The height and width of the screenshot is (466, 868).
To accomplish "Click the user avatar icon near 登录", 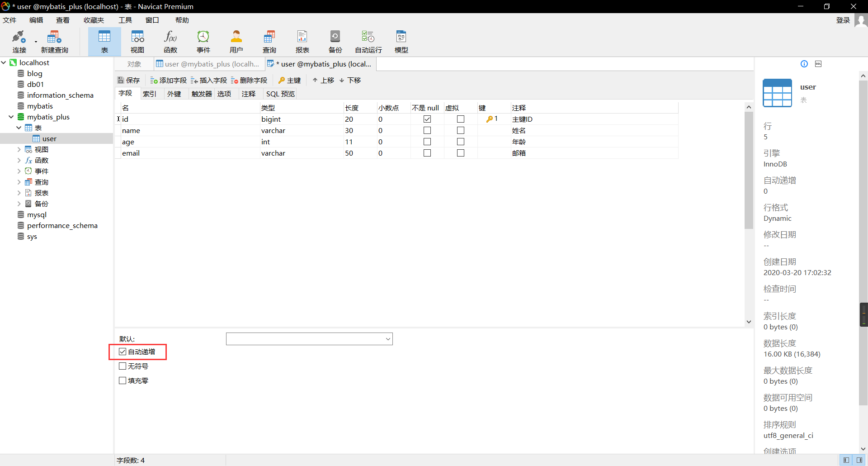I will pyautogui.click(x=861, y=20).
